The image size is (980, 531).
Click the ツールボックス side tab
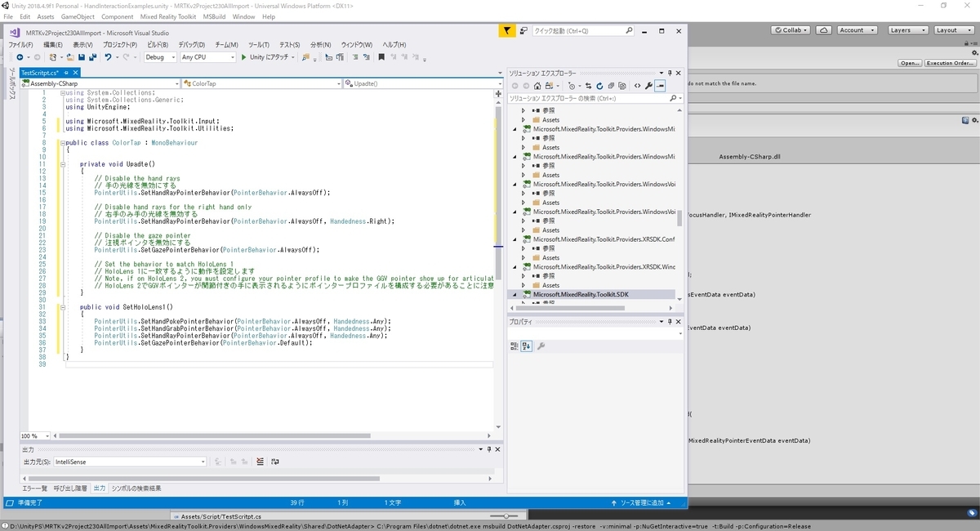click(x=11, y=84)
